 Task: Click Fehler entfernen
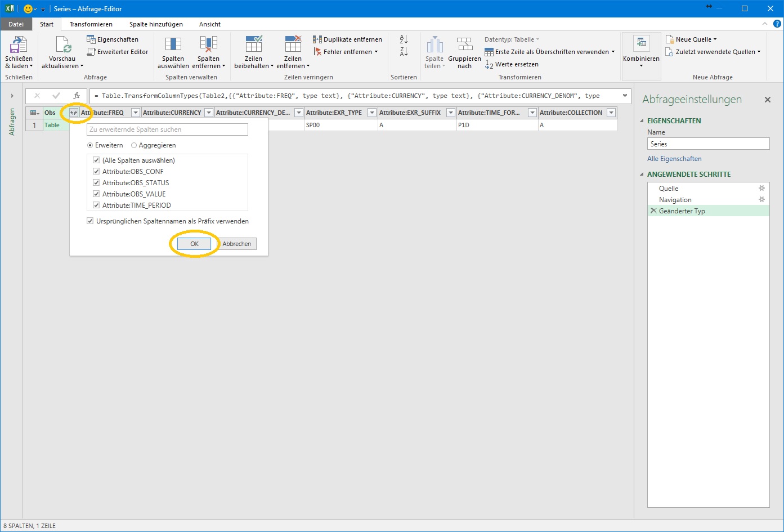(x=345, y=52)
